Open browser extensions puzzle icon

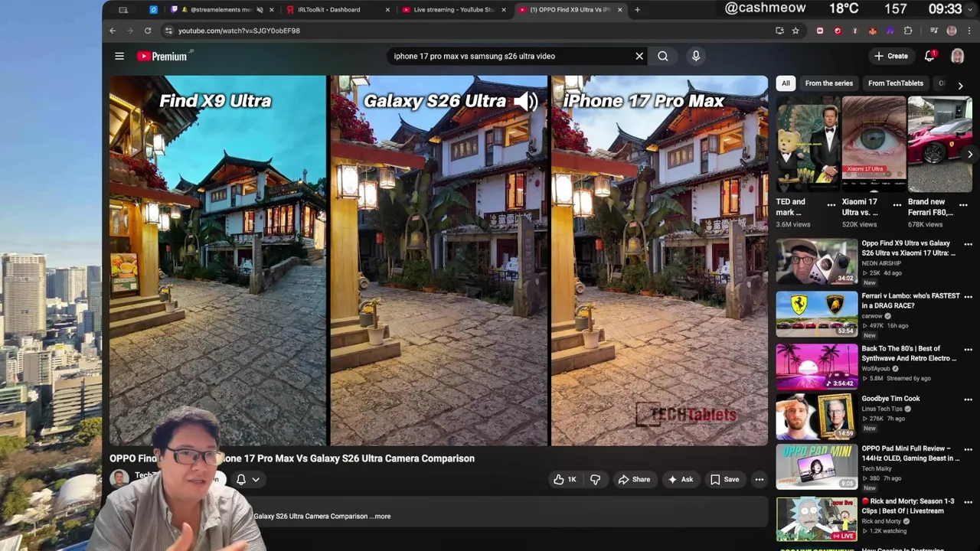pos(908,31)
